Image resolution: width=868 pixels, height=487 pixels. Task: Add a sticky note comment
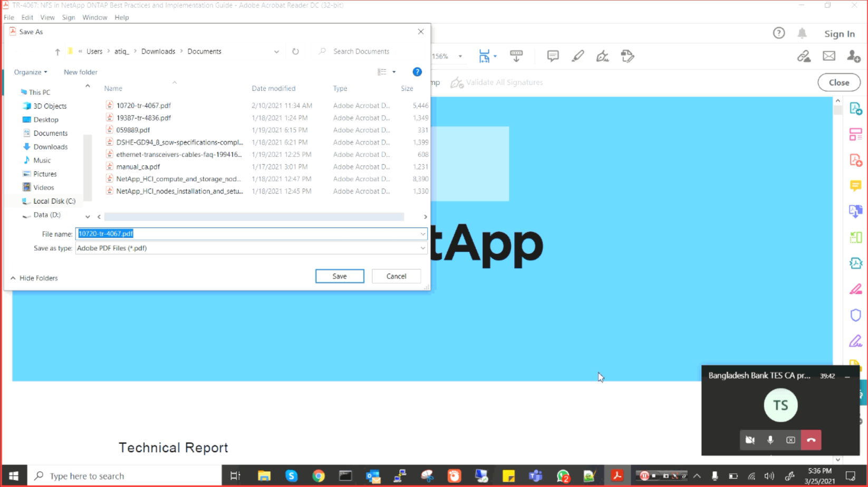(553, 56)
